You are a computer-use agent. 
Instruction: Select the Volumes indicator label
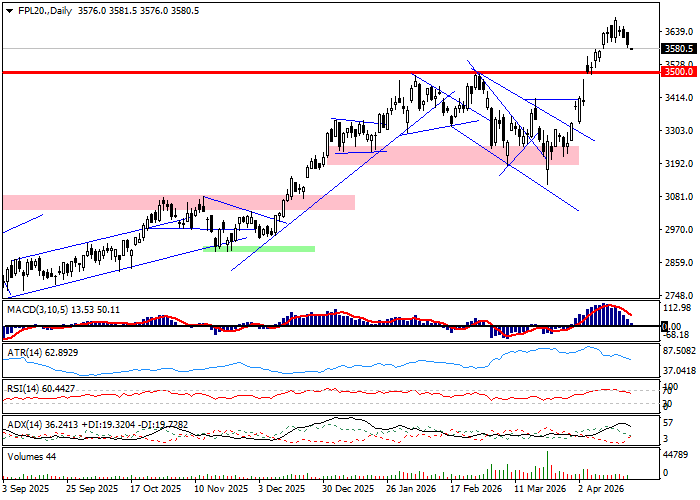[x=26, y=457]
